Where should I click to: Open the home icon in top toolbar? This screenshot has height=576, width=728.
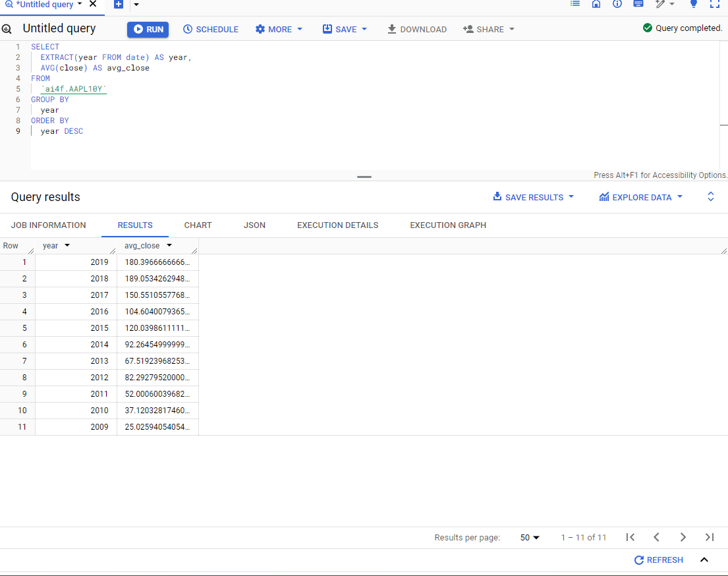[596, 4]
